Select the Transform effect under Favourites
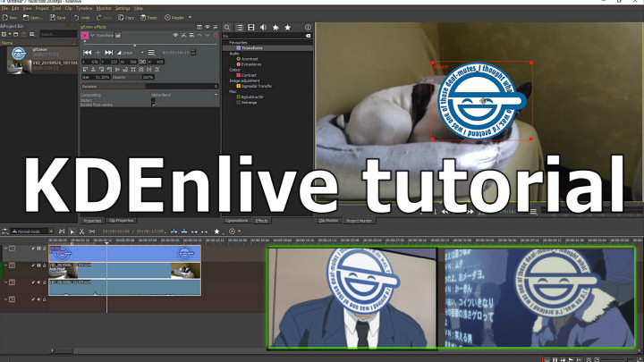Screen dimensions: 644x362 click(x=251, y=48)
